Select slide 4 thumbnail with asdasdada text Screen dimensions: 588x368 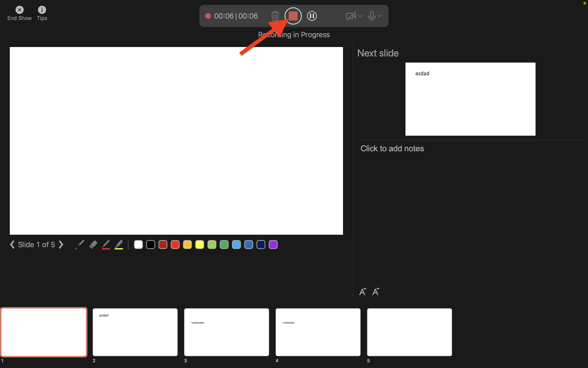point(318,332)
